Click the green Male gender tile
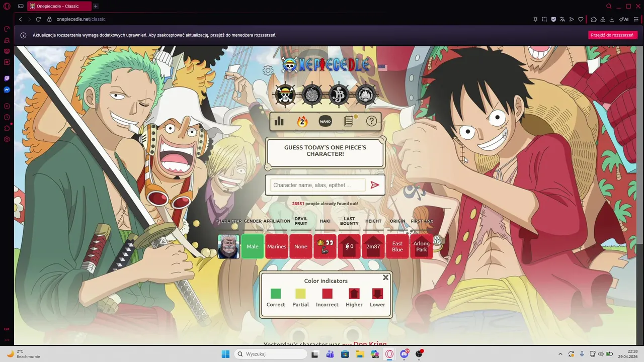 tap(253, 246)
